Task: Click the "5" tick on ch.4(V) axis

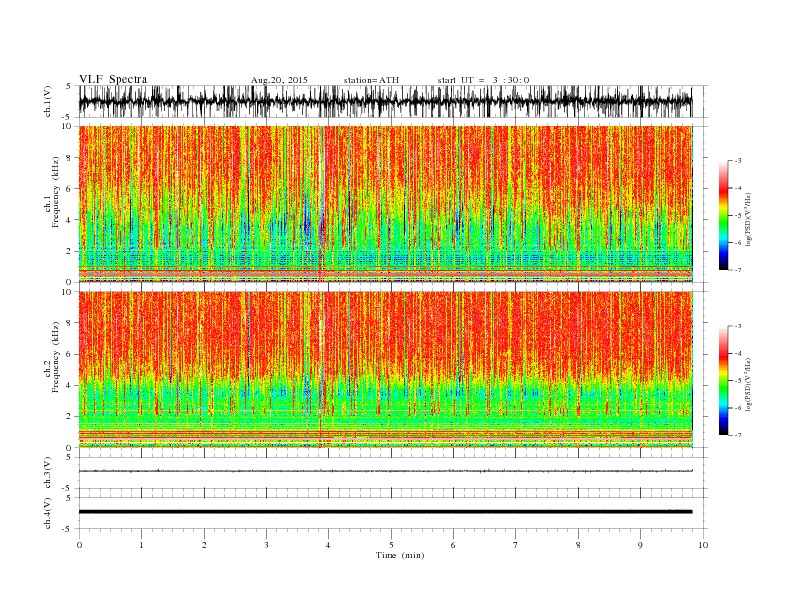Action: (68, 498)
